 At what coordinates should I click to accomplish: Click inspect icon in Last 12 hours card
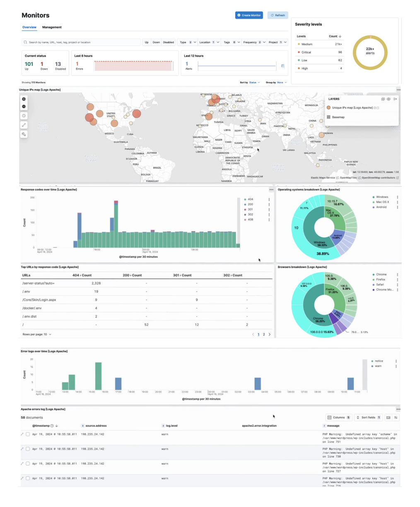(x=282, y=66)
